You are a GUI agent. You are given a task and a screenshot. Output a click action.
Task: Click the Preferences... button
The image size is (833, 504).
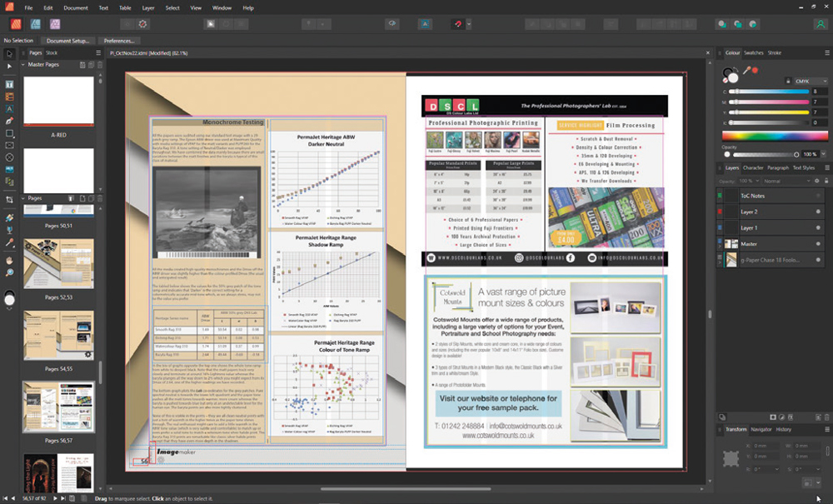(118, 41)
